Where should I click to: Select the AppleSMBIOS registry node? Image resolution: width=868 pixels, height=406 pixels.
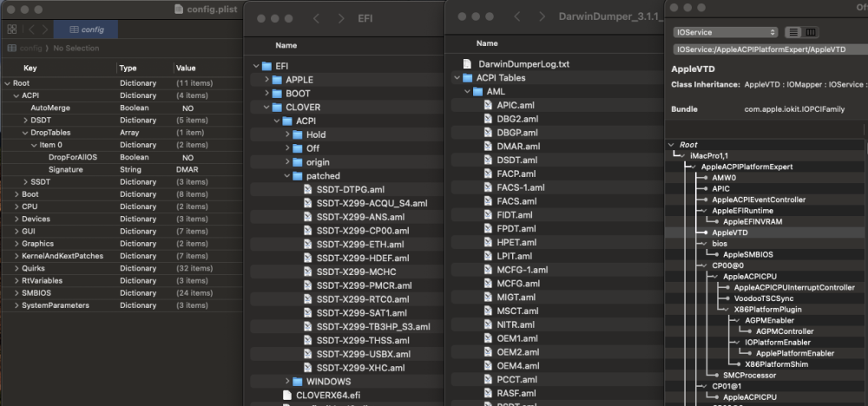pos(748,254)
